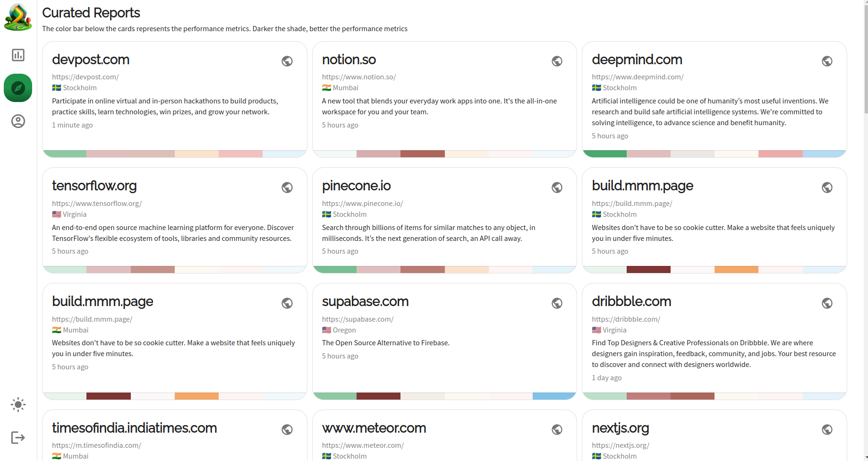Click the globe icon on tensorflow.org card
868x461 pixels.
point(287,188)
